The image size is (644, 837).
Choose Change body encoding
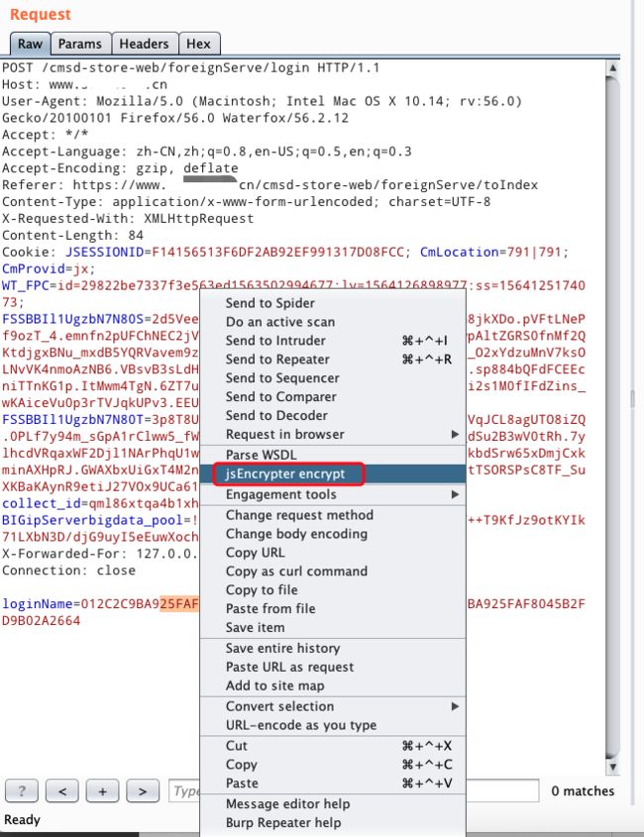pyautogui.click(x=333, y=534)
